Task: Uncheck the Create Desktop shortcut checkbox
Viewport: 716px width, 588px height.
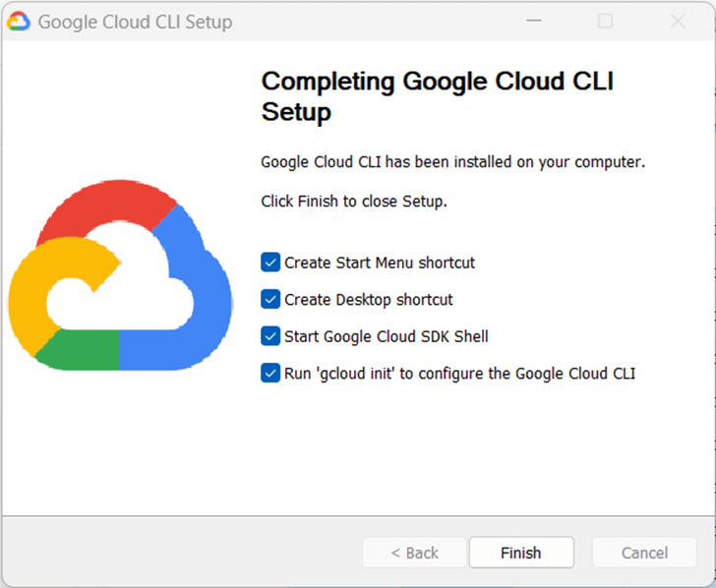Action: 270,299
